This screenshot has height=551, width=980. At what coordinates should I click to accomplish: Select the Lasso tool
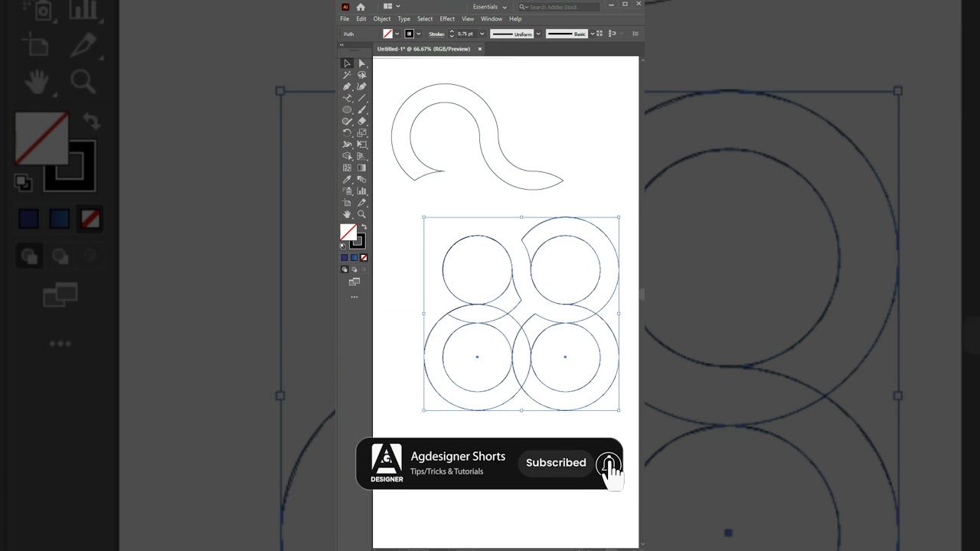(362, 75)
